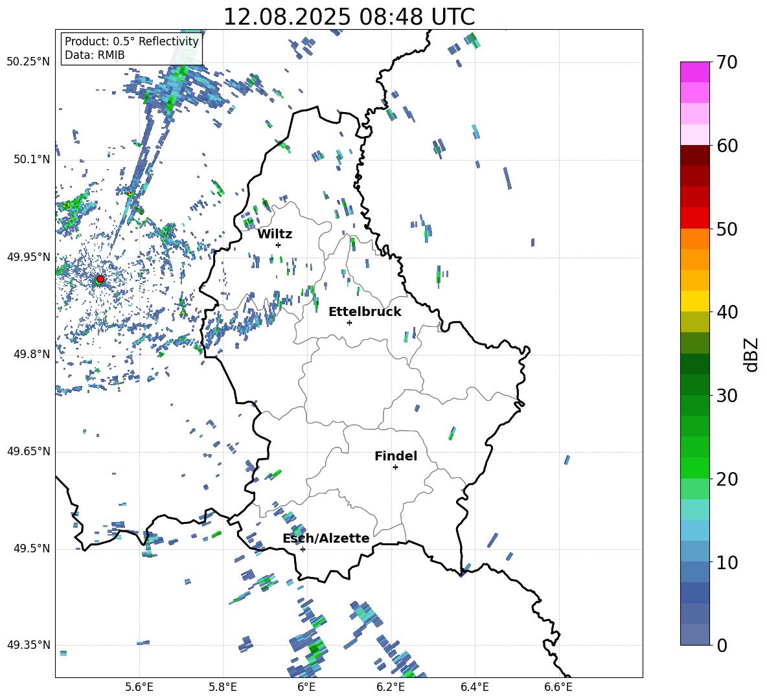Click the bright green swatch just above 20
Image resolution: width=767 pixels, height=700 pixels.
click(x=694, y=468)
